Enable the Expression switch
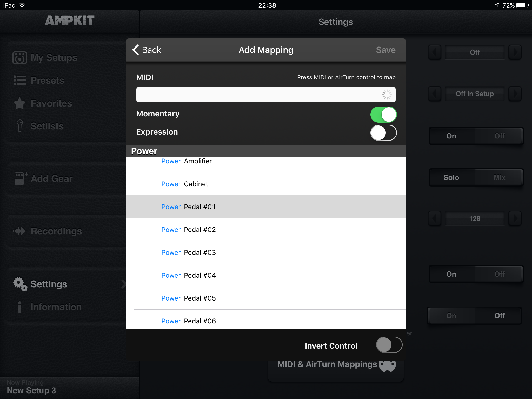This screenshot has width=532, height=399. coord(383,133)
